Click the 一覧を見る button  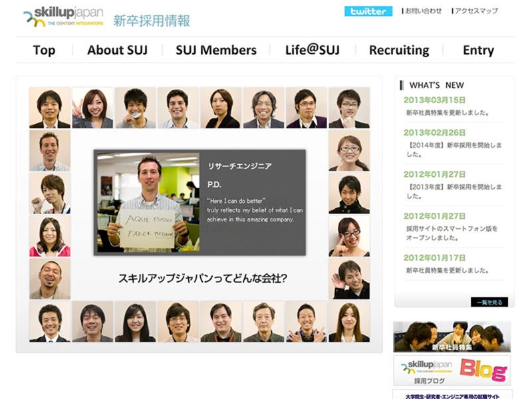pos(489,302)
